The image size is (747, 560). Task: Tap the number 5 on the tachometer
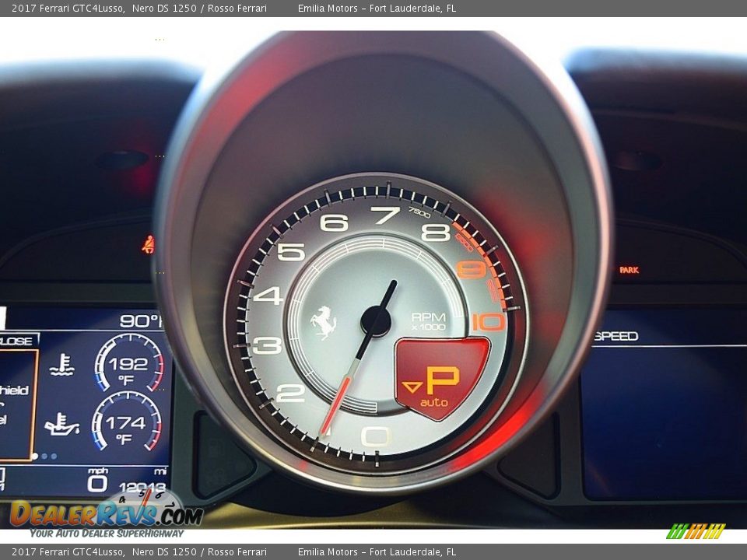[291, 252]
